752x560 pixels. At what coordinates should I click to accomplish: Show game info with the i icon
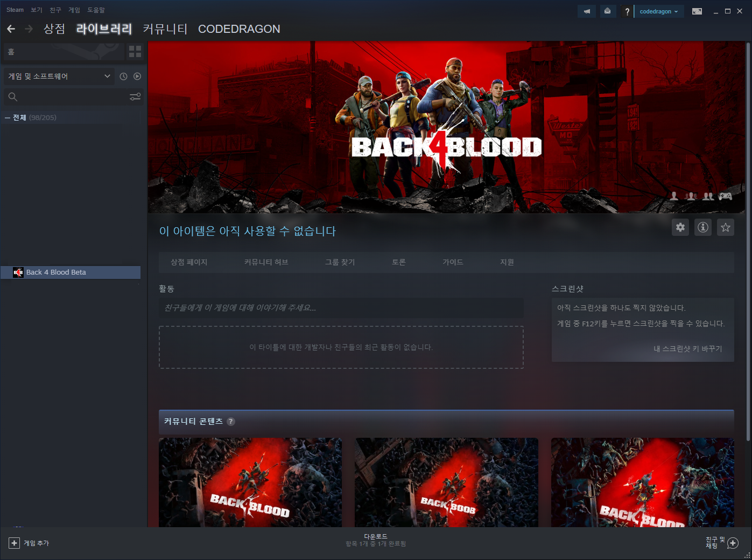(703, 227)
